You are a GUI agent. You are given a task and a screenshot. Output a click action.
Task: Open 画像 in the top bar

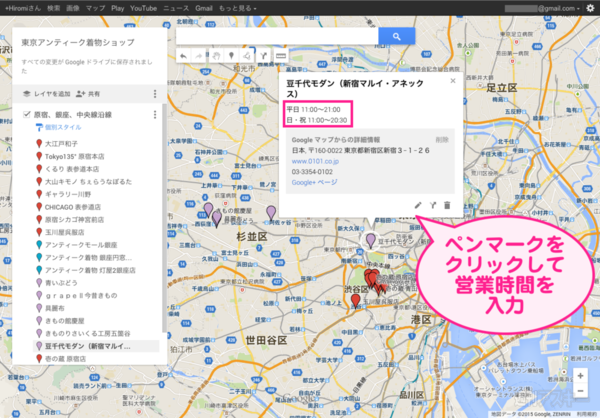tap(73, 8)
